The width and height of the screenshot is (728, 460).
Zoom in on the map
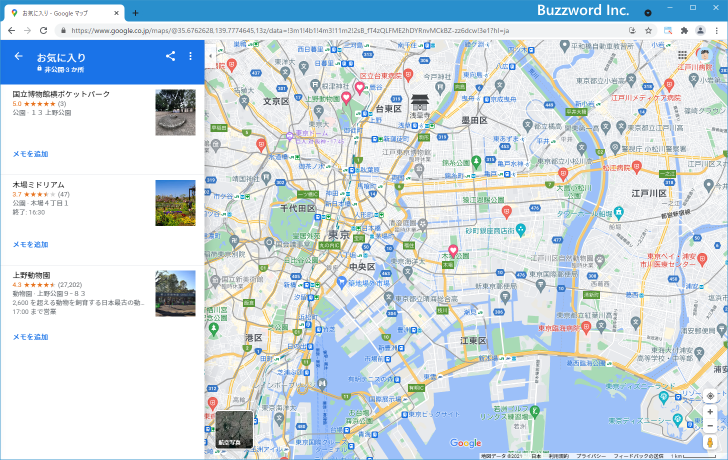[710, 412]
